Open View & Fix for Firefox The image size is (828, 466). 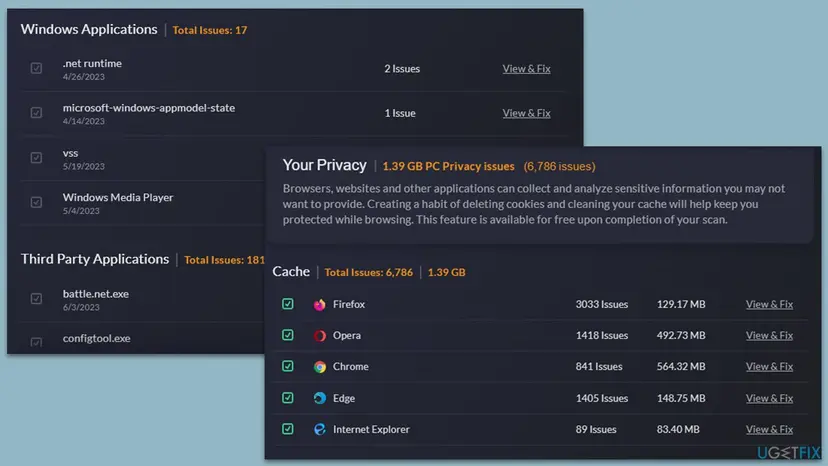click(769, 304)
